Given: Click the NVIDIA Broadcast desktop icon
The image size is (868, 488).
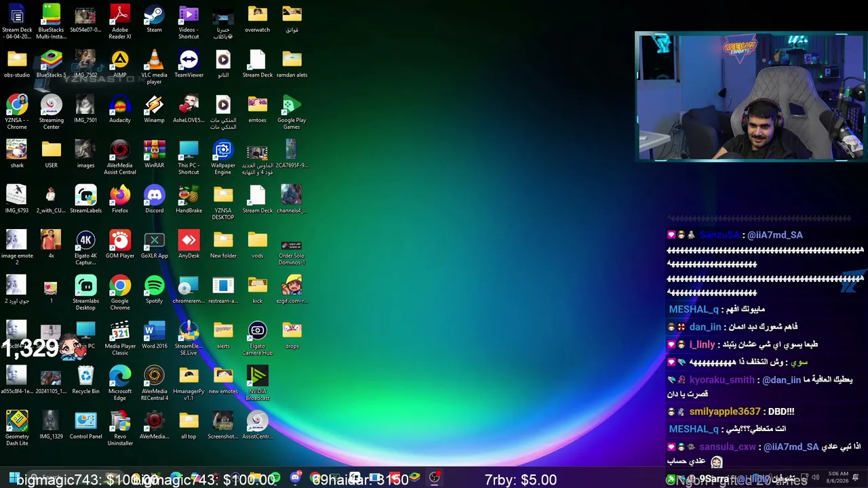Looking at the screenshot, I should click(258, 384).
